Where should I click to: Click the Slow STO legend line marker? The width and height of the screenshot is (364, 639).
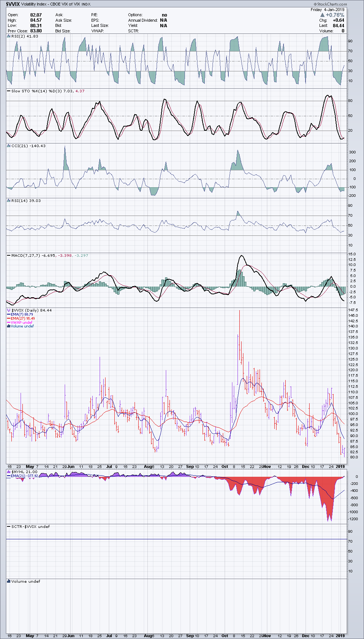[8, 91]
